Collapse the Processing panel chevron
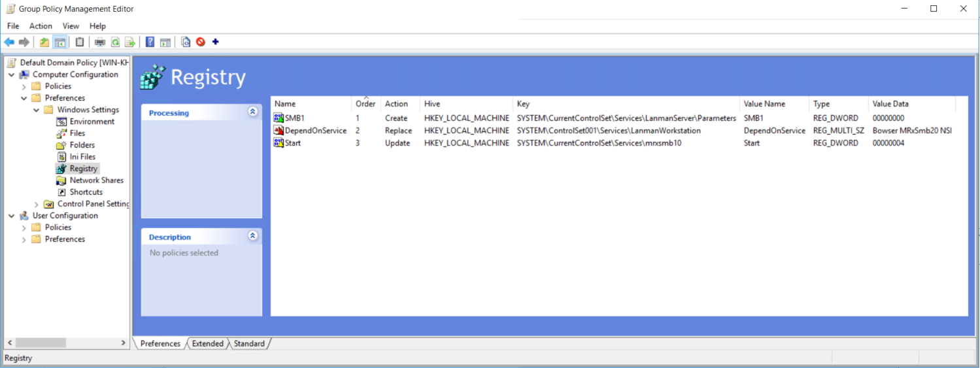The image size is (980, 368). click(x=253, y=112)
